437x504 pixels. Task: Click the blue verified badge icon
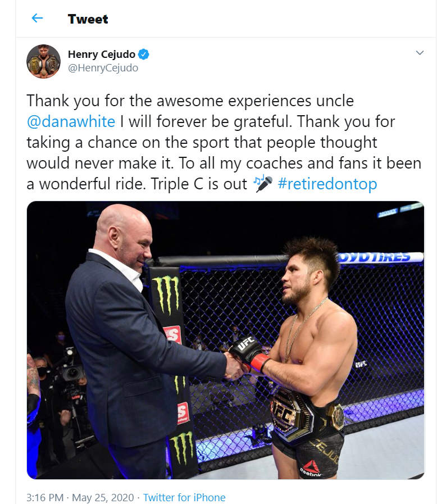(x=144, y=55)
